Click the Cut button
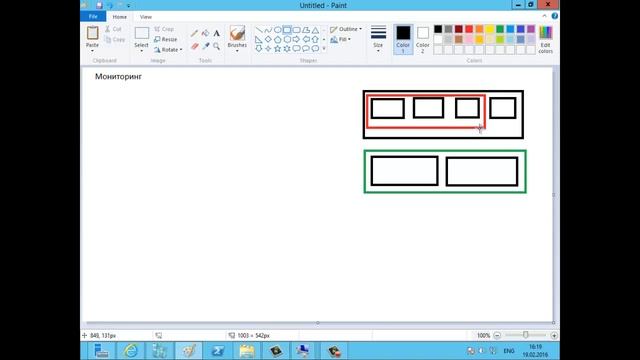This screenshot has height=360, width=640. click(113, 29)
